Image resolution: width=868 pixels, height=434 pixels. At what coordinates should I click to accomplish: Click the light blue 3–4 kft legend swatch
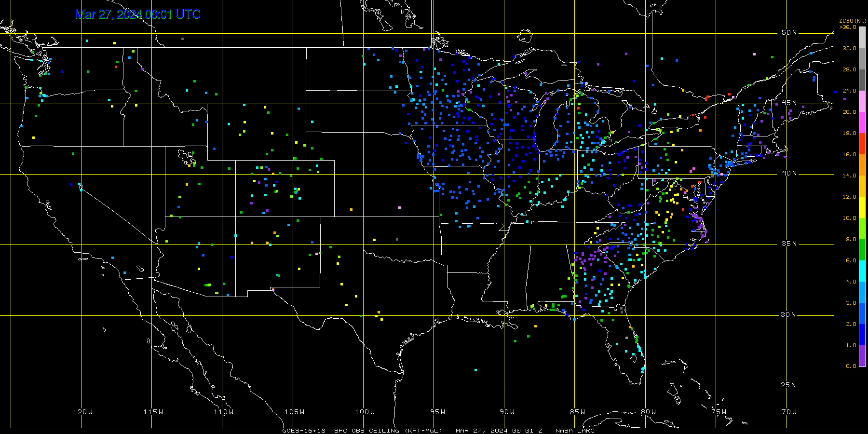click(x=862, y=292)
